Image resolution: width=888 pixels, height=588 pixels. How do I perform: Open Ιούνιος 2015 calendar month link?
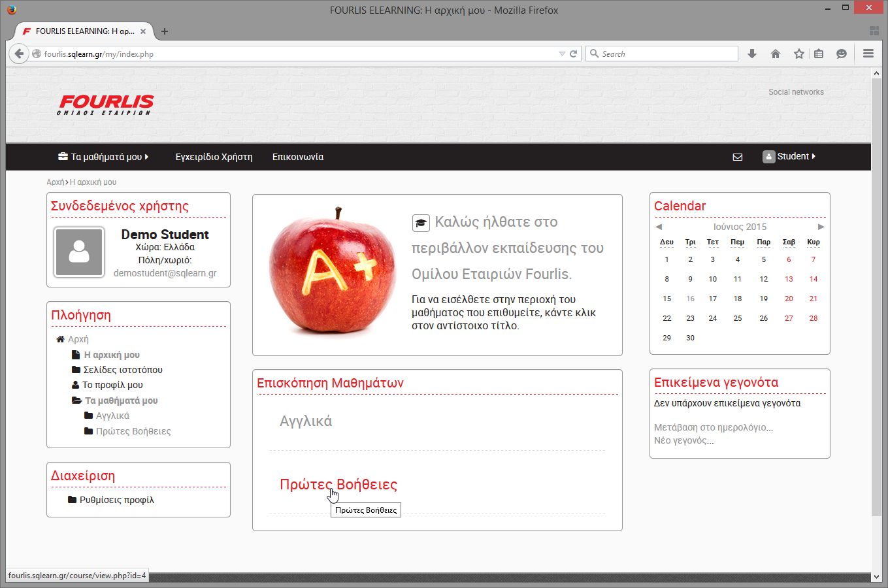click(x=740, y=227)
